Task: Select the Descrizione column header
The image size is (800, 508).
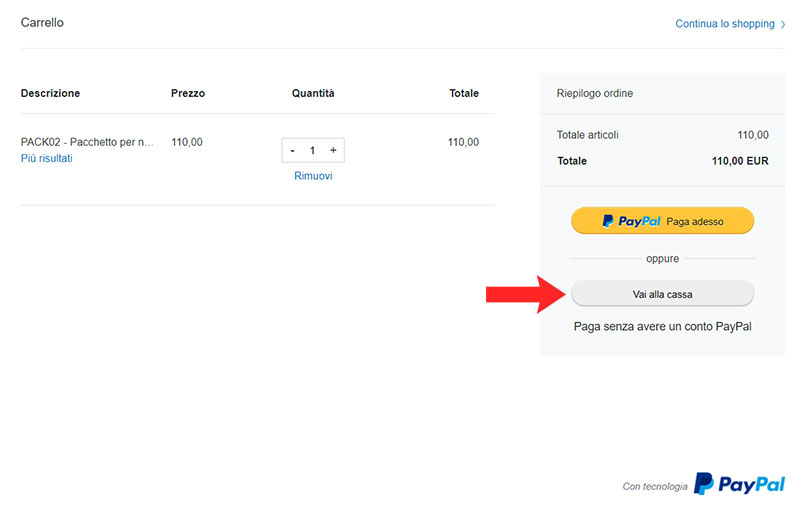Action: (x=51, y=93)
